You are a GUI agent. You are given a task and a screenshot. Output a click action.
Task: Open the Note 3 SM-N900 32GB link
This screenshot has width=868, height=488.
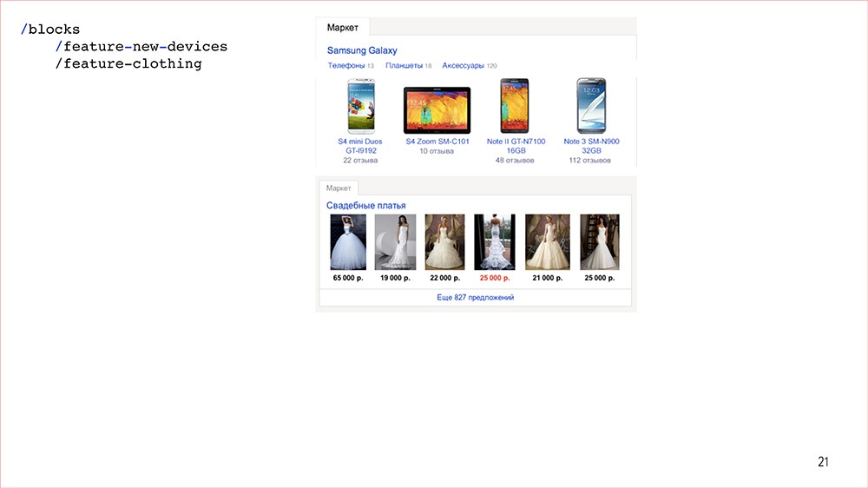pos(591,146)
